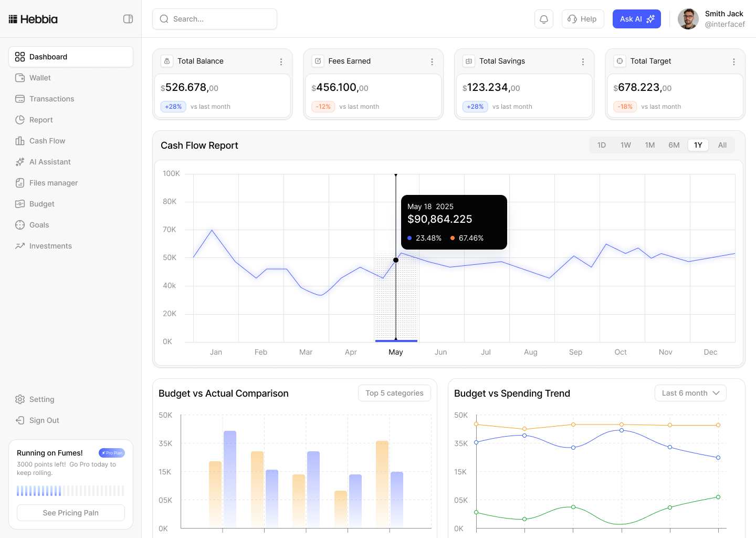Open AI Assistant from the sidebar
This screenshot has height=538, width=756.
tap(50, 162)
